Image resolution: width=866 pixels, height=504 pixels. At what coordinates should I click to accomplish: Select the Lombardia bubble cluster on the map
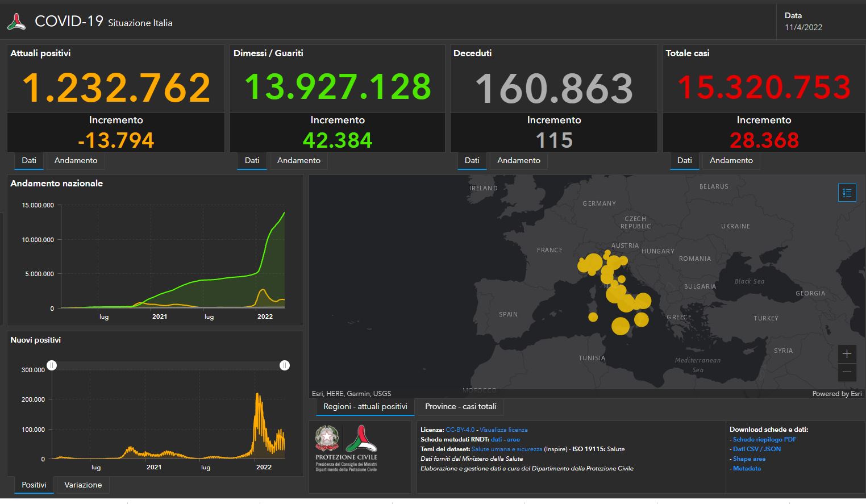click(x=591, y=263)
